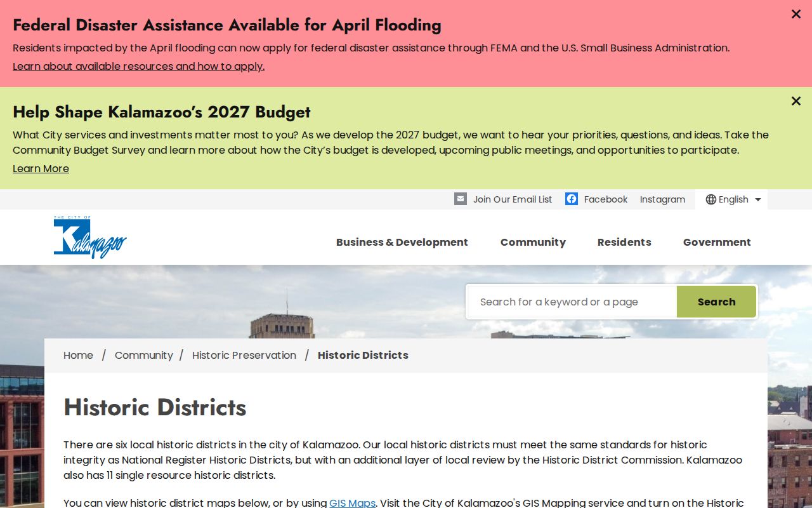Screen dimensions: 812x508
Task: Go to Historic Preservation breadcrumb
Action: pyautogui.click(x=244, y=355)
